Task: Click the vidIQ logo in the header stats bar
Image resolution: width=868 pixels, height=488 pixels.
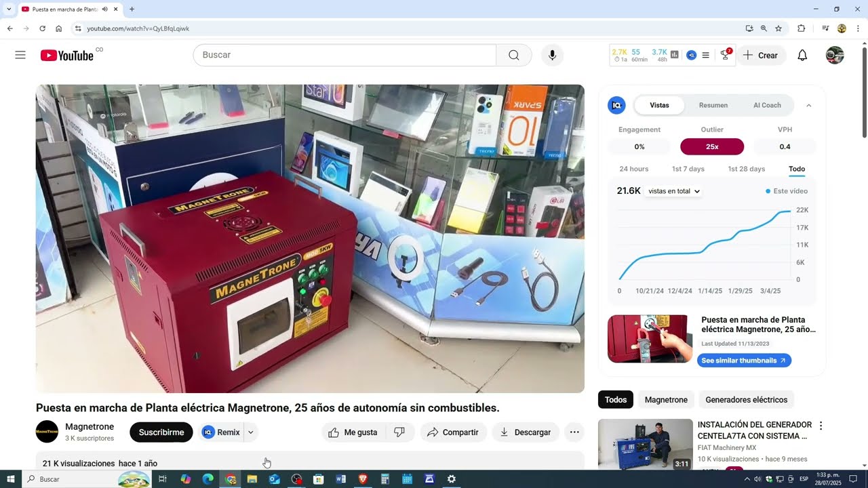Action: [691, 55]
